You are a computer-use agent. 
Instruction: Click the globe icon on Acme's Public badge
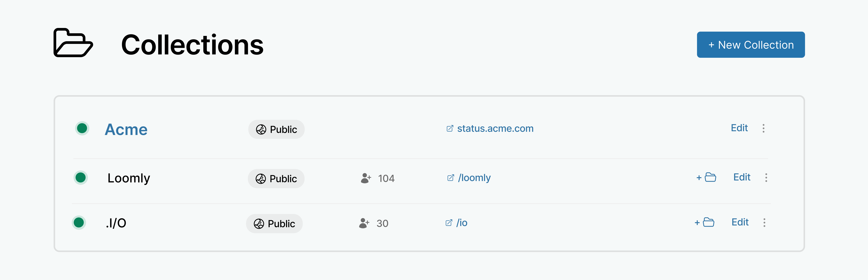click(261, 129)
